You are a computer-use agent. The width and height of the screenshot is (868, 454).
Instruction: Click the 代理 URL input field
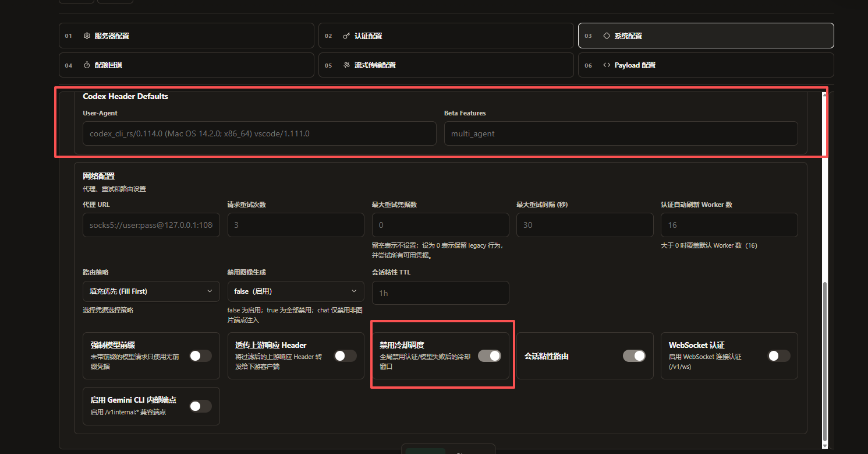151,225
